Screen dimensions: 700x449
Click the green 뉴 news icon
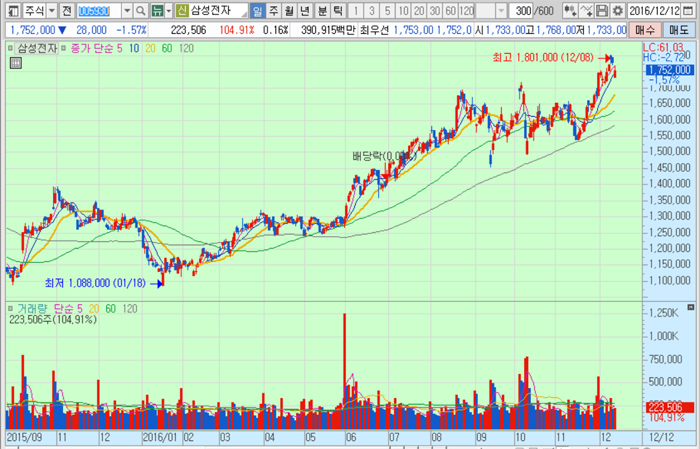pos(157,10)
